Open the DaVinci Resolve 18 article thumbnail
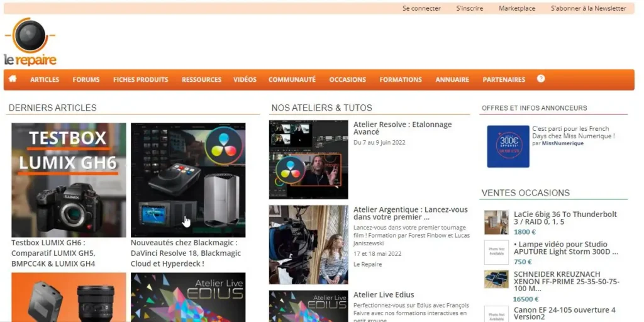Screen dimensions: 644x322 (x=188, y=180)
